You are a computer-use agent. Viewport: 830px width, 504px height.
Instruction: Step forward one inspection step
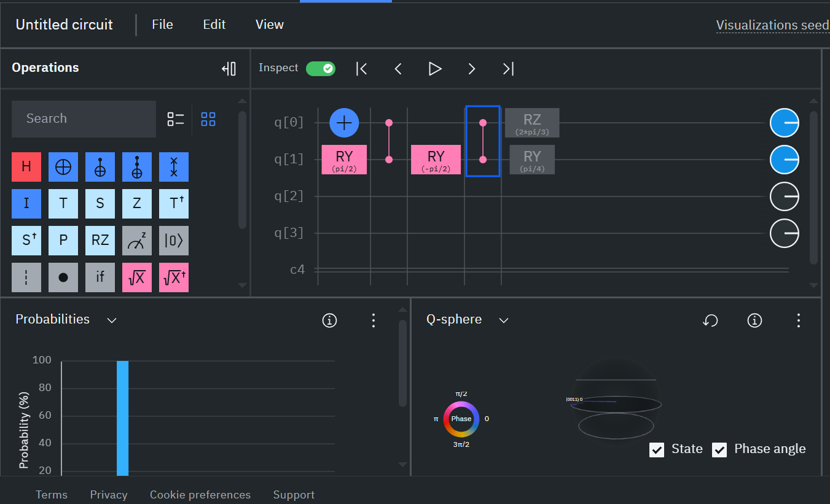472,69
